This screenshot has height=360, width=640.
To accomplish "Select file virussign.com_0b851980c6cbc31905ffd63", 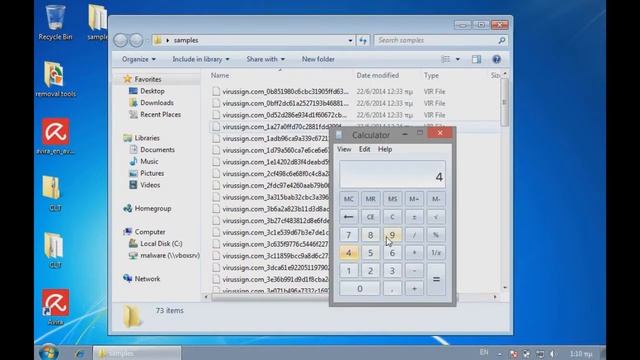I will 285,91.
